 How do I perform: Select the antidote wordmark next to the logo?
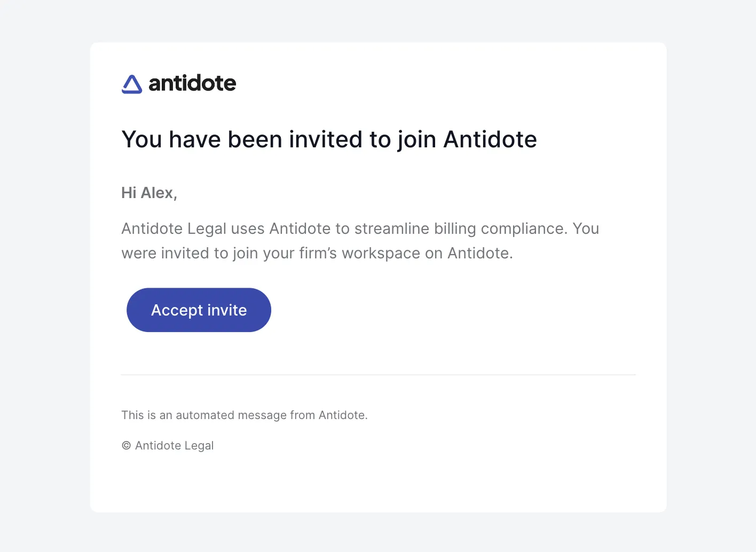[x=192, y=83]
